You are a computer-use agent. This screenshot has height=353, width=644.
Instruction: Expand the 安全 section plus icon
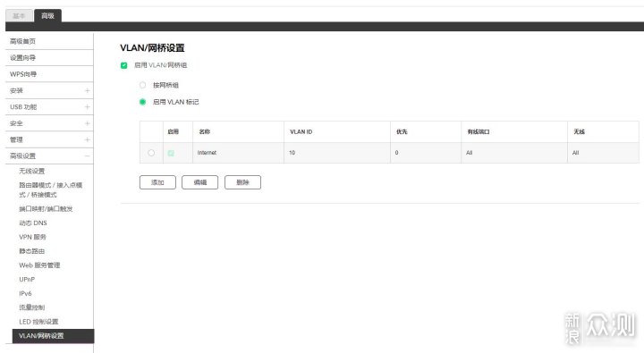[87, 123]
